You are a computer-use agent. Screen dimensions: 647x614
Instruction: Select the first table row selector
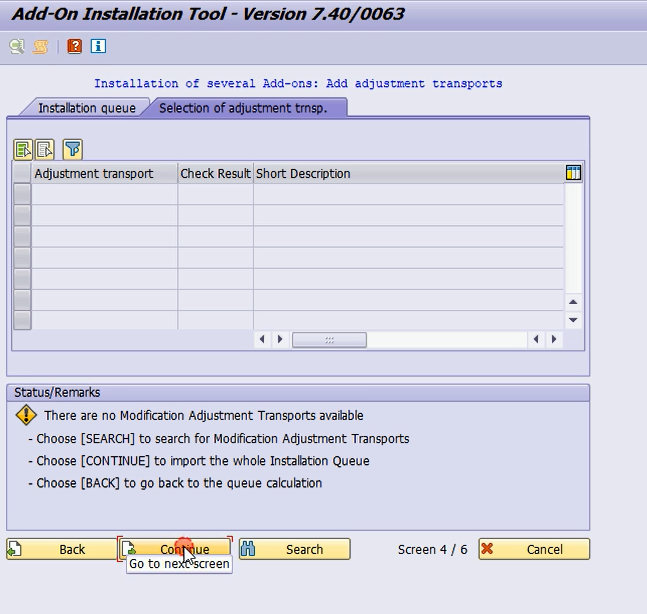pyautogui.click(x=22, y=194)
